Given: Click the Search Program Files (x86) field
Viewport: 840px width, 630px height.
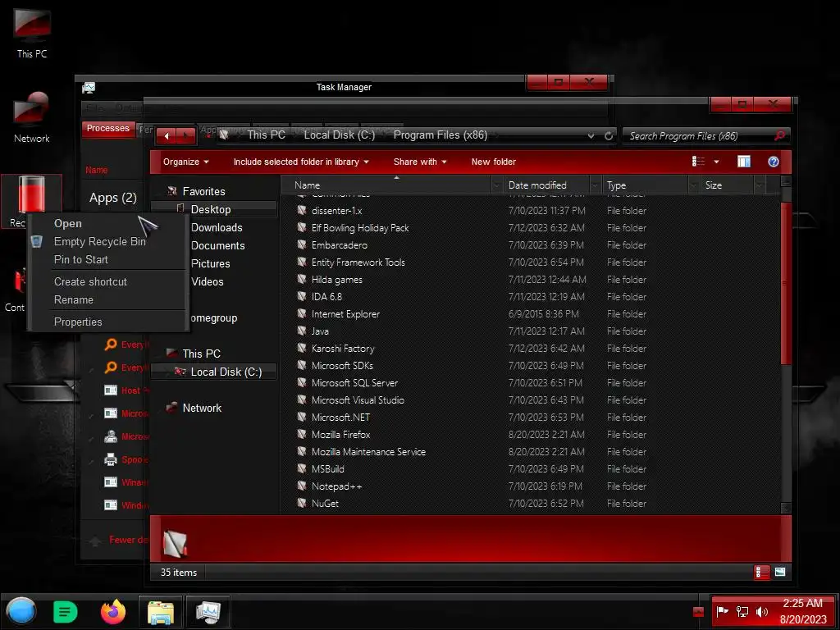Looking at the screenshot, I should click(x=696, y=136).
